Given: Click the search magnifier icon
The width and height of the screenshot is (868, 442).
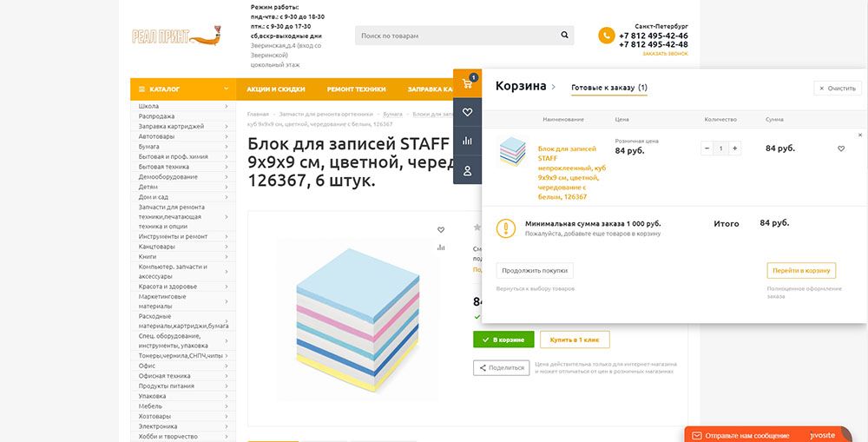Looking at the screenshot, I should [565, 36].
